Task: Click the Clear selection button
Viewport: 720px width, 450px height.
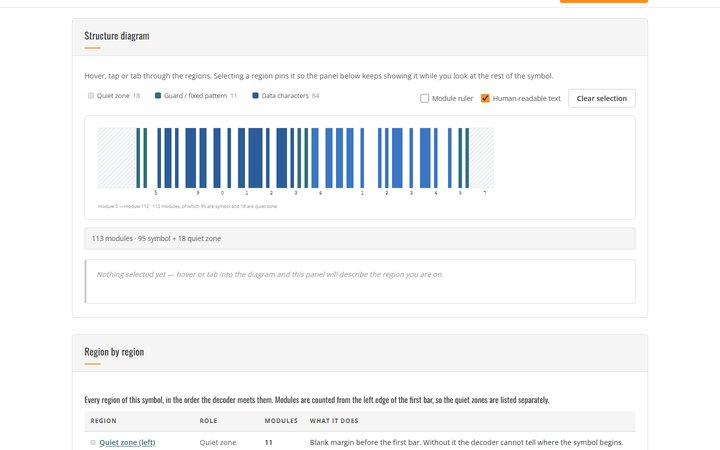Action: (x=602, y=98)
